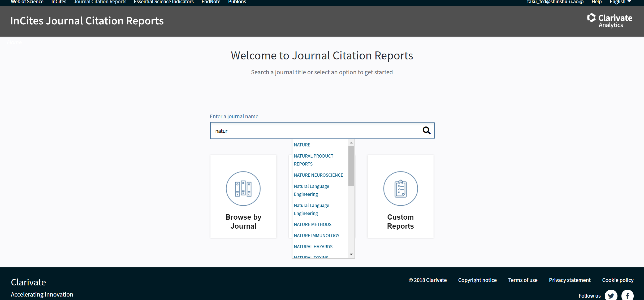Open the Browse by Journal bookshelf icon
644x300 pixels.
pyautogui.click(x=243, y=189)
